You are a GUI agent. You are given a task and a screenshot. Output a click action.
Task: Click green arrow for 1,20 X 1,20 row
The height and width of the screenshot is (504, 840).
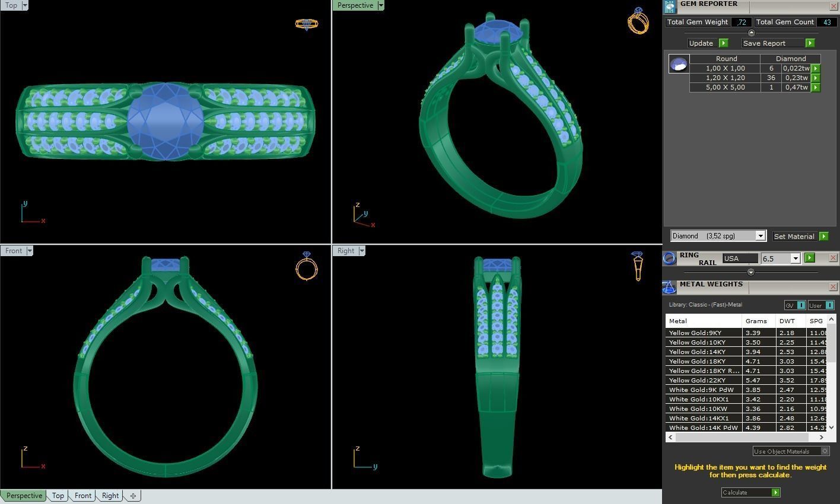[816, 78]
